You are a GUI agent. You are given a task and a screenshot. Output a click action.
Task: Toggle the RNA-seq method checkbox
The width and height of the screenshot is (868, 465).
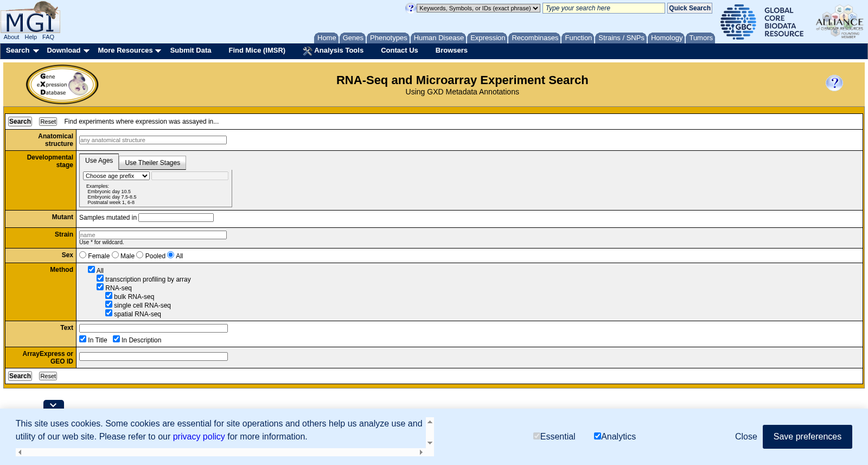coord(100,287)
